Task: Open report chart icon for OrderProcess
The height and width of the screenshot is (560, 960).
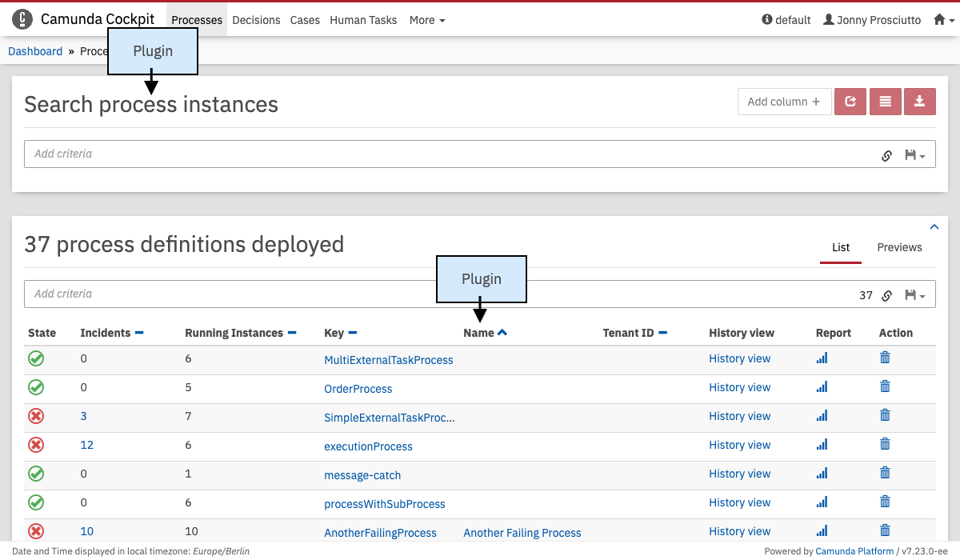Action: coord(822,387)
